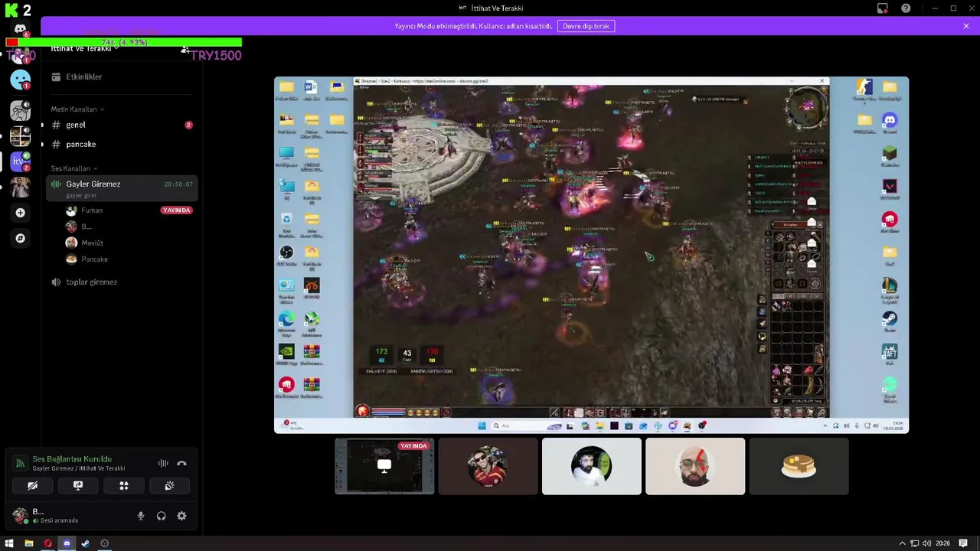Dismiss the Yayıncı Modu banner

click(966, 26)
